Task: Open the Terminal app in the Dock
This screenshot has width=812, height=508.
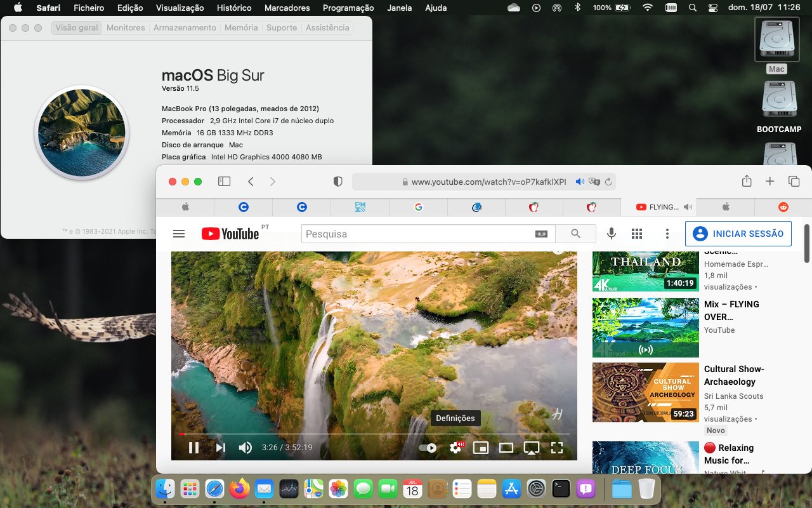Action: coord(561,488)
